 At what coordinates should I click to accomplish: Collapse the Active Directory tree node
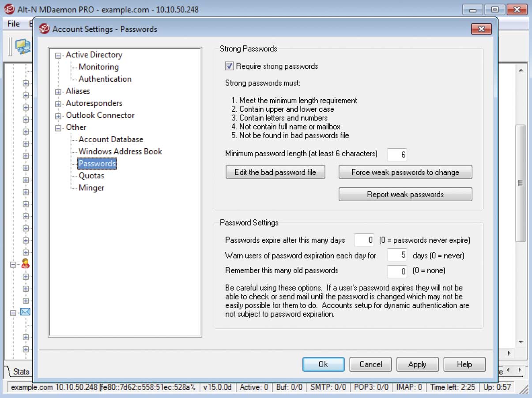tap(58, 56)
